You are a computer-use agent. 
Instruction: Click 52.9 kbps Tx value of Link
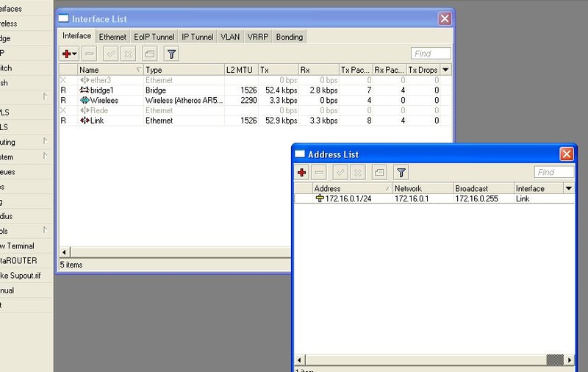tap(282, 121)
